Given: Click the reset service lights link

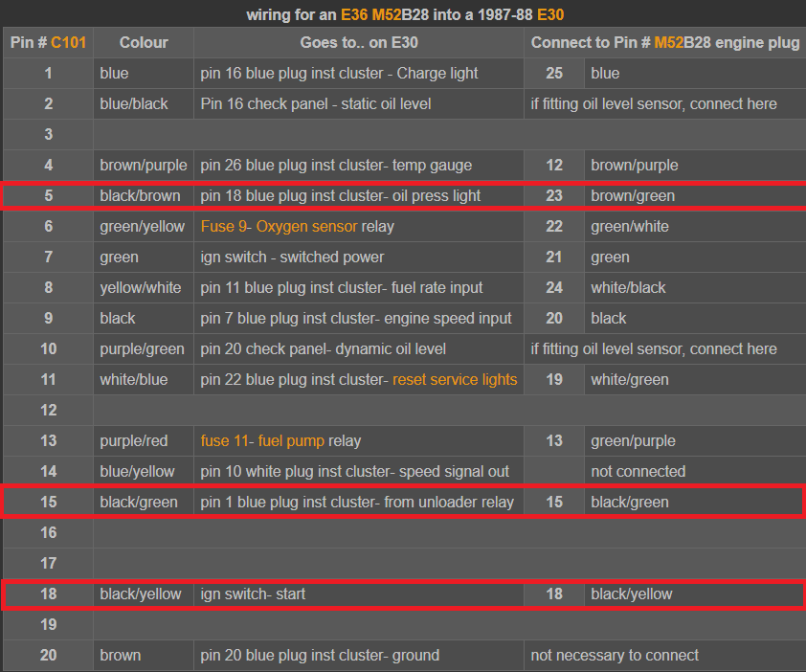Looking at the screenshot, I should tap(455, 380).
